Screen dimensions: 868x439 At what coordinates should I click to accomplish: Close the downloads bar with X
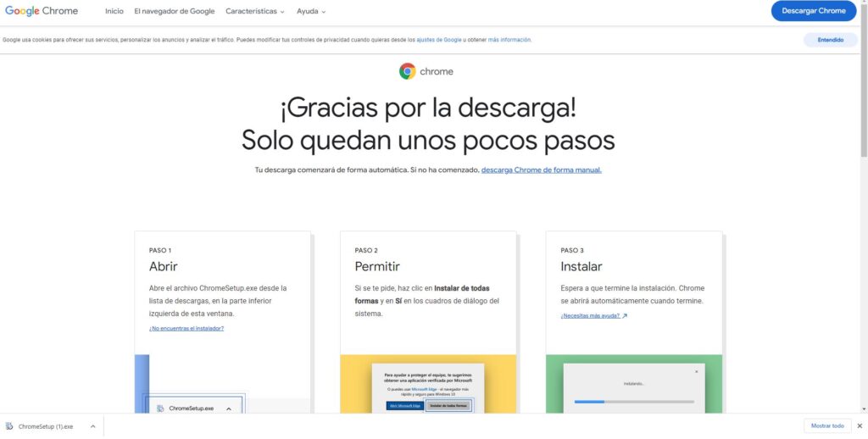point(860,425)
